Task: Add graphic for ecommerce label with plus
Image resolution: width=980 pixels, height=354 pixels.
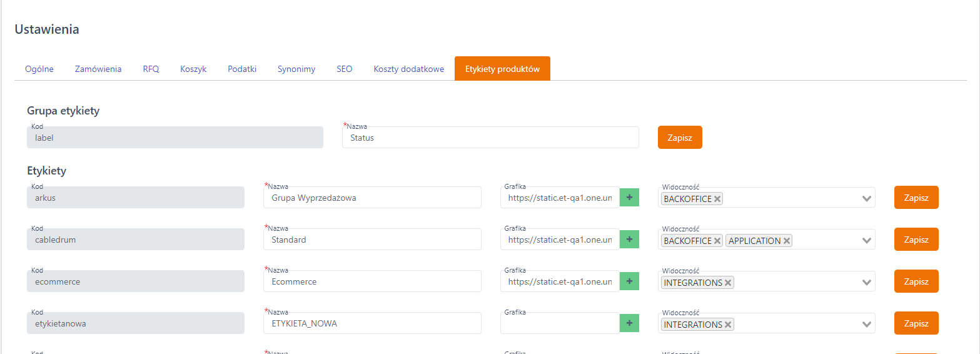Action: click(629, 281)
